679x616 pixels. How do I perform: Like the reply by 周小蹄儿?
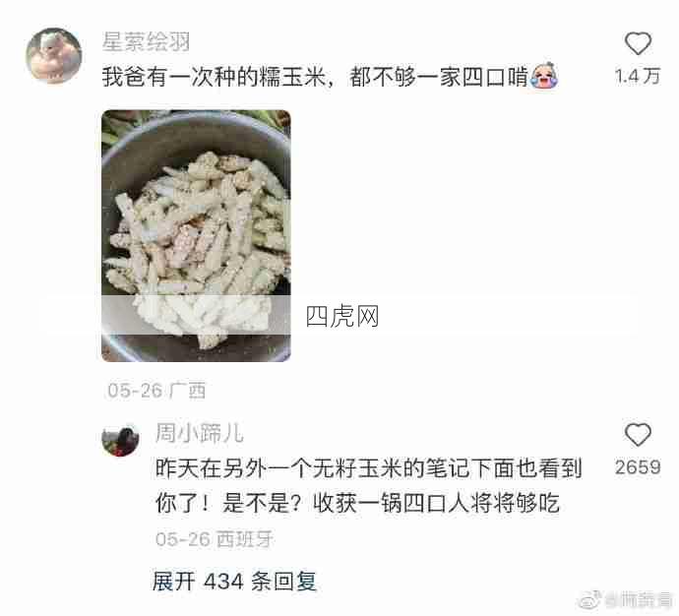638,435
